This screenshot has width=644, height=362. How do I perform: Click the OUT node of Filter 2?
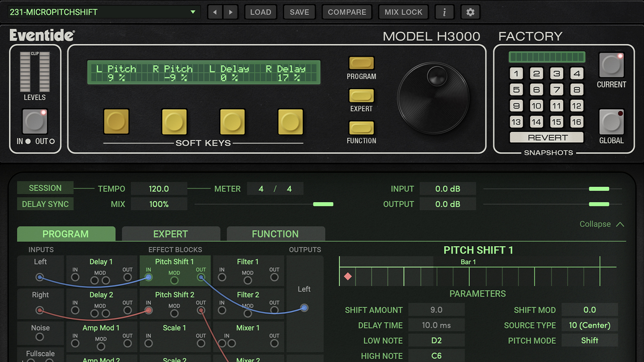coord(274,310)
